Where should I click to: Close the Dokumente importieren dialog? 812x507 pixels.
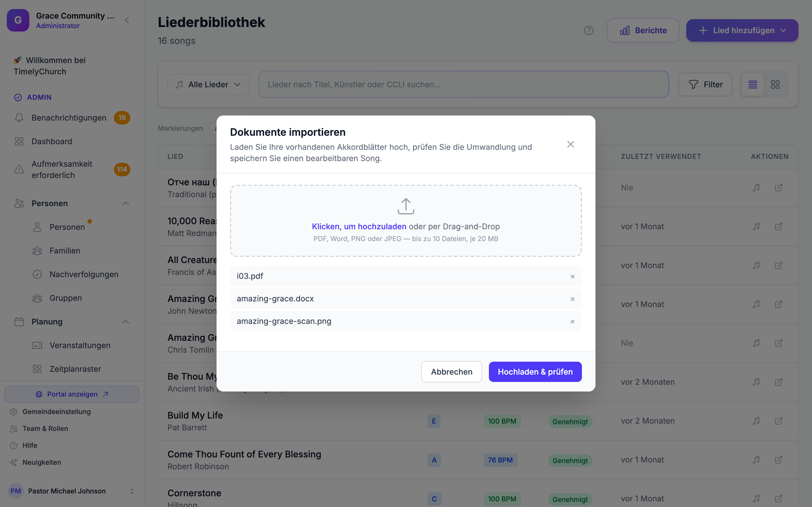[x=570, y=144]
